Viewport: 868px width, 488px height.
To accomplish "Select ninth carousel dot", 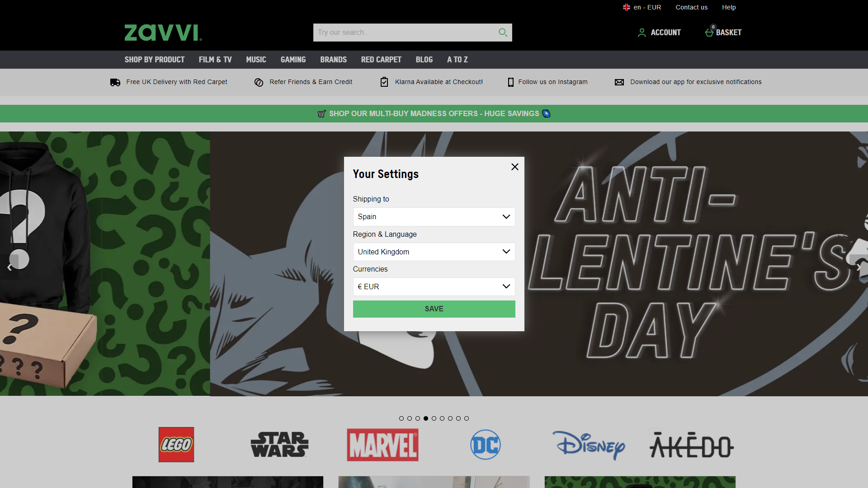I will pyautogui.click(x=467, y=418).
